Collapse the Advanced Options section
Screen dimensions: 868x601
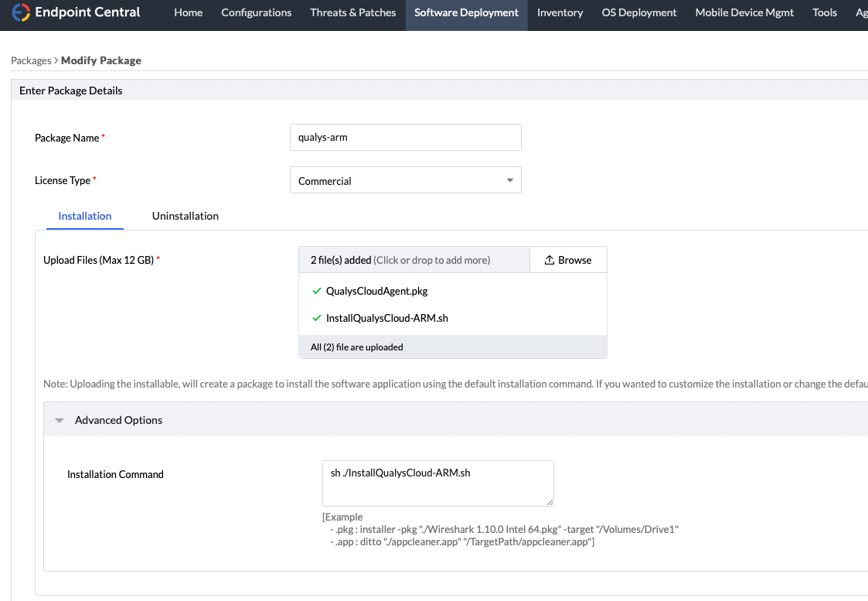60,419
